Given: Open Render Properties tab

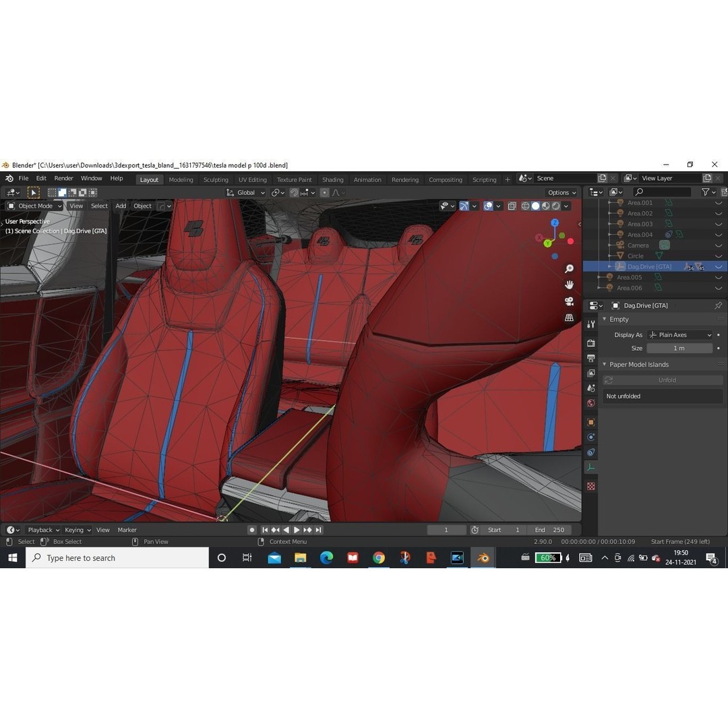Looking at the screenshot, I should tap(591, 343).
